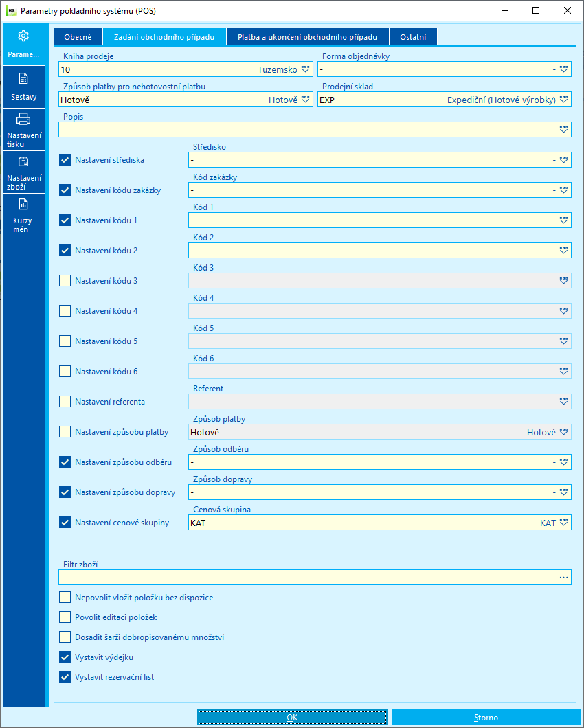Check Povolit editaci položek
The height and width of the screenshot is (728, 584).
click(x=65, y=617)
